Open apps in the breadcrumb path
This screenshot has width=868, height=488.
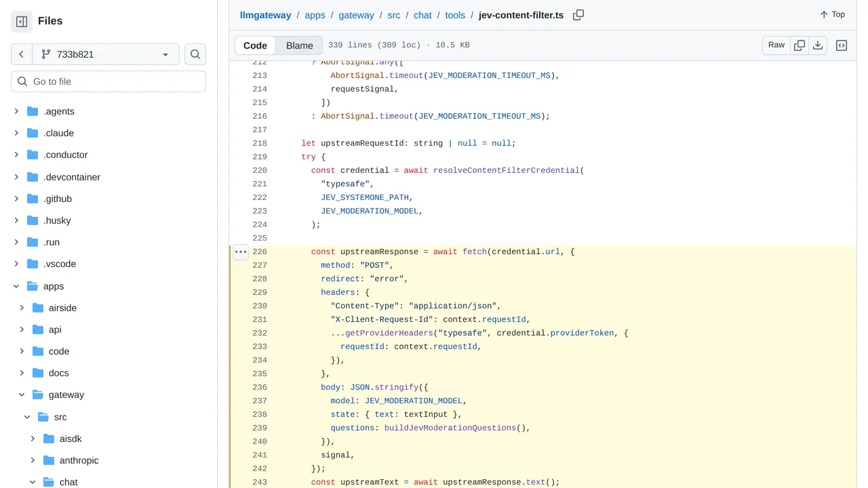pos(315,15)
